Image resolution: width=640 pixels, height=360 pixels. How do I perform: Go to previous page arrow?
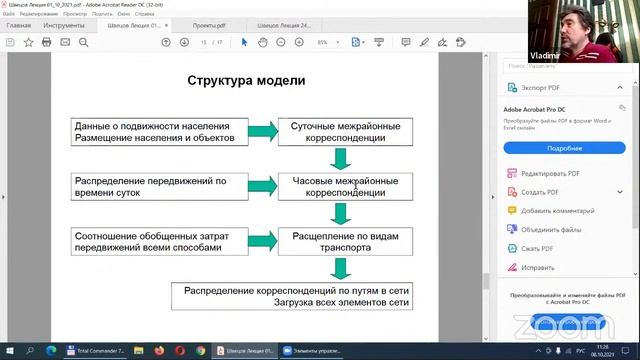(x=166, y=42)
